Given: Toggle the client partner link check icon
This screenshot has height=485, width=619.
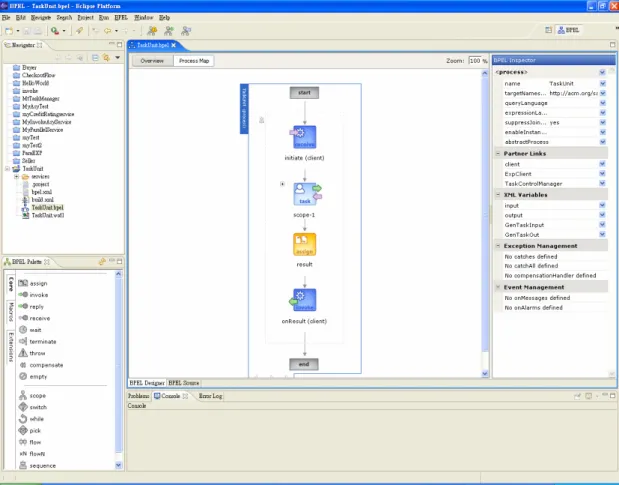Looking at the screenshot, I should [602, 164].
